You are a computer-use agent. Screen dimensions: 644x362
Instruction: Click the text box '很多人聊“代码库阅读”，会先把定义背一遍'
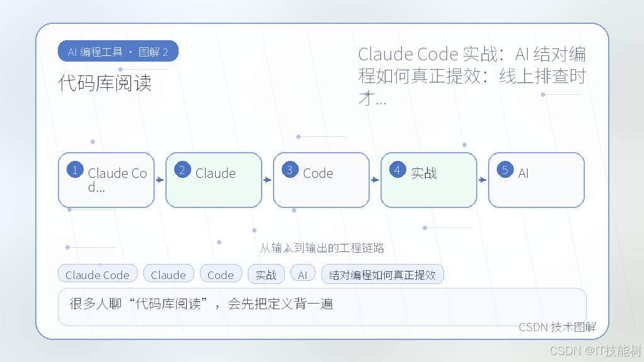[322, 307]
